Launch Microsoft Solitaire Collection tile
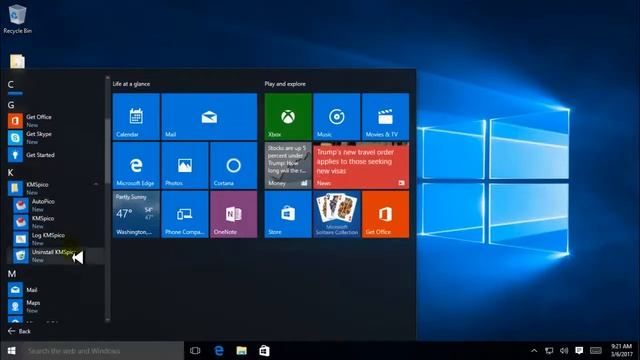 tap(337, 214)
